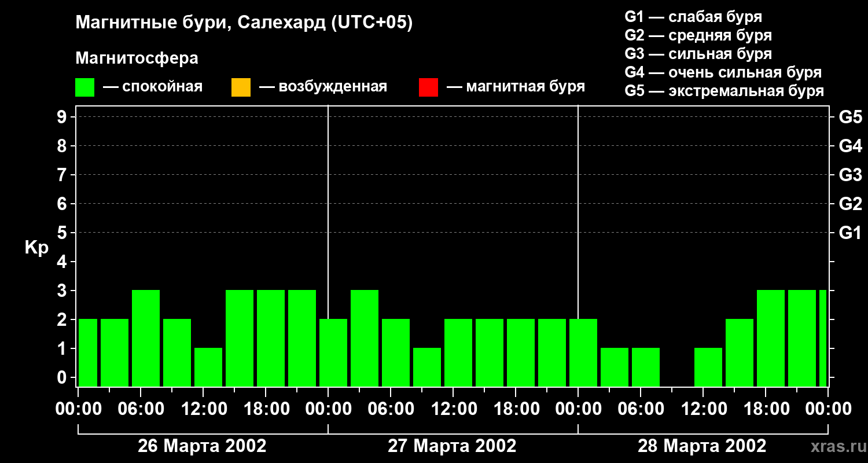This screenshot has width=868, height=463.
Task: Click the 27 March 09:00 bar (Kp 1)
Action: pos(427,367)
